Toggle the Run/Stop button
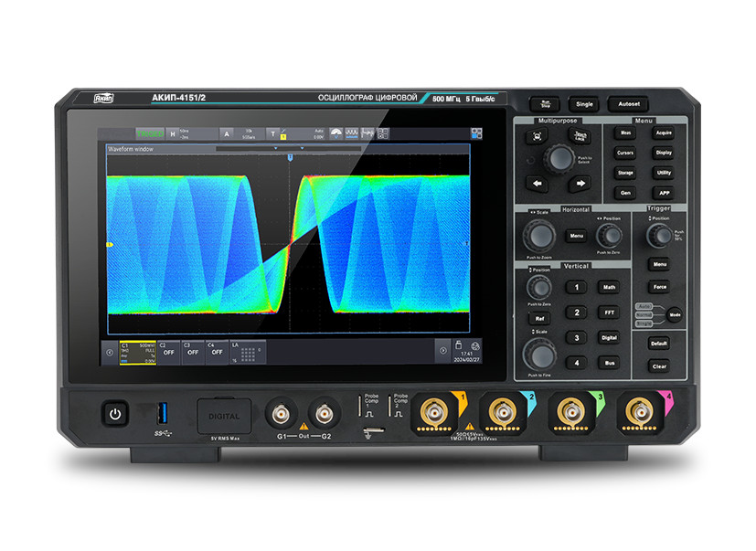756x551 pixels. pyautogui.click(x=545, y=103)
